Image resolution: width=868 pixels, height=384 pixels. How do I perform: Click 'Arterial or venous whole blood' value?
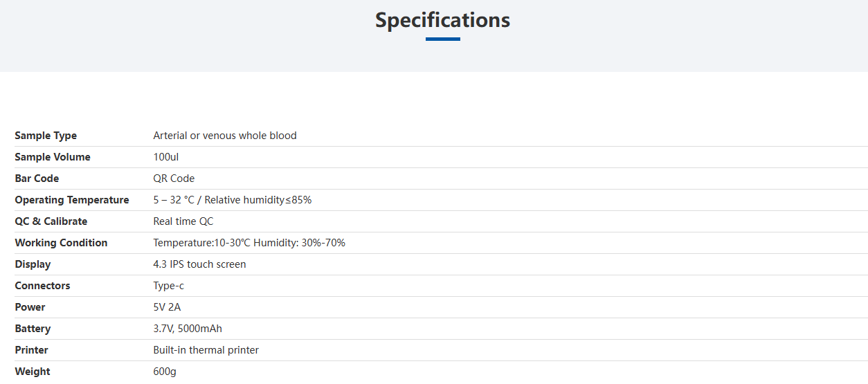tap(225, 136)
